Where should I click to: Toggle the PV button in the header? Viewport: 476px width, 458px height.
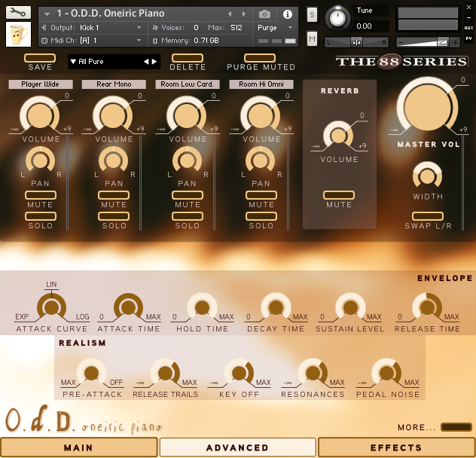pos(468,38)
